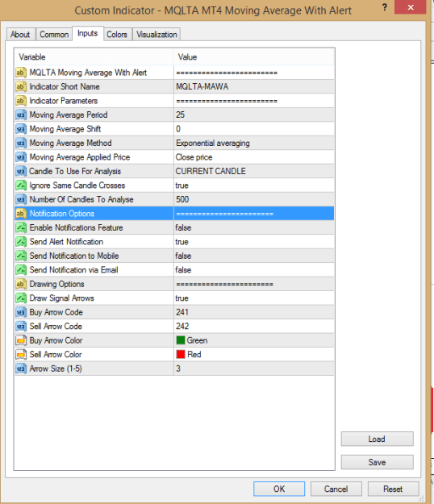The image size is (434, 504).
Task: Switch to the Common tab
Action: tap(54, 35)
